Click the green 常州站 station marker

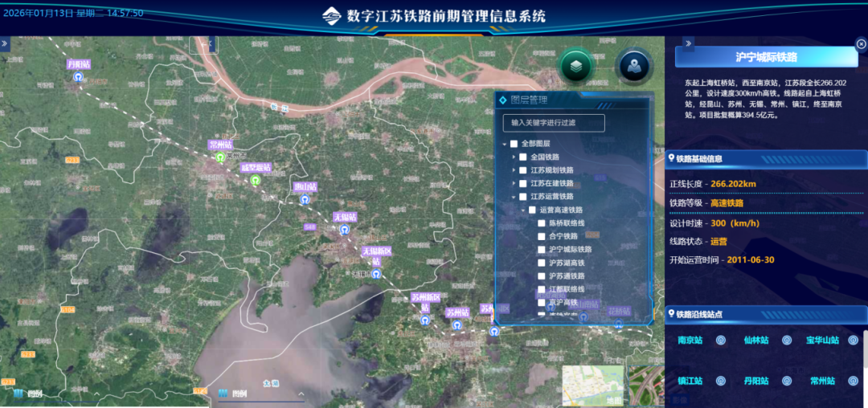tap(220, 157)
